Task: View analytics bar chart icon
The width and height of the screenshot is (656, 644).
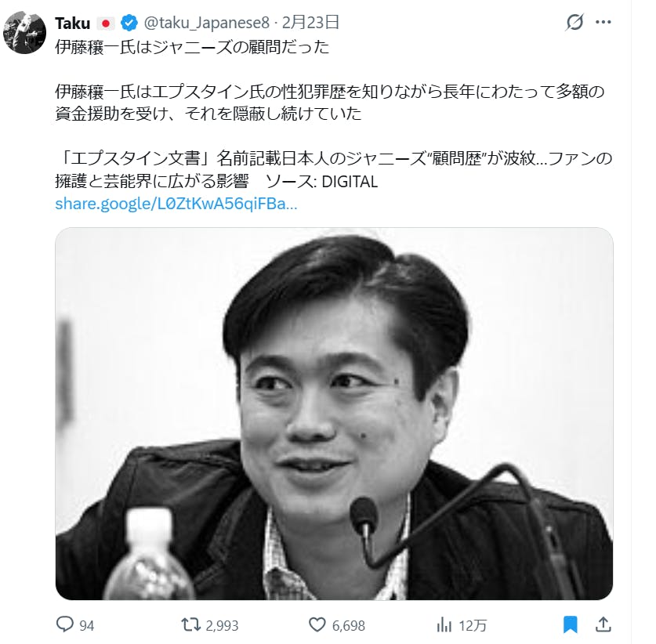Action: click(444, 626)
